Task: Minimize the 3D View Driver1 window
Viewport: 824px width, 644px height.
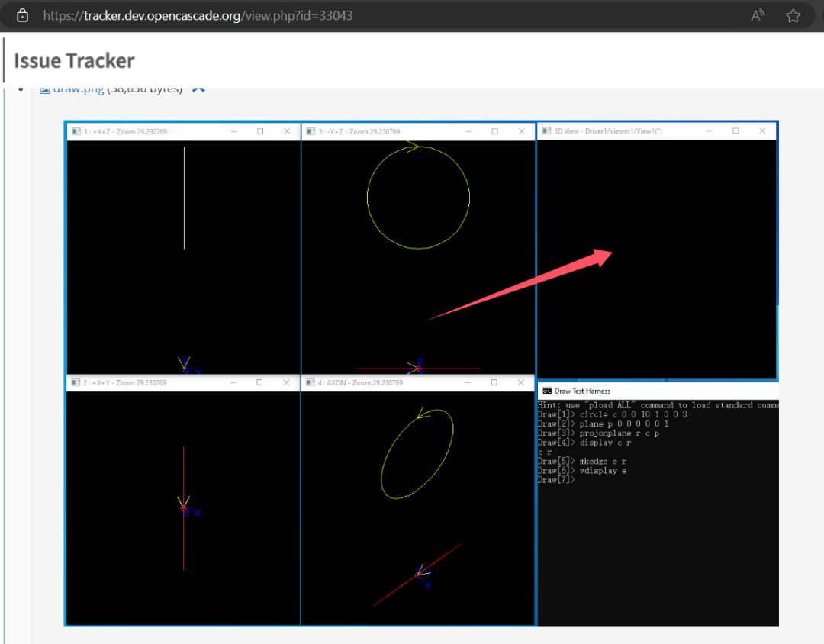Action: click(x=710, y=131)
